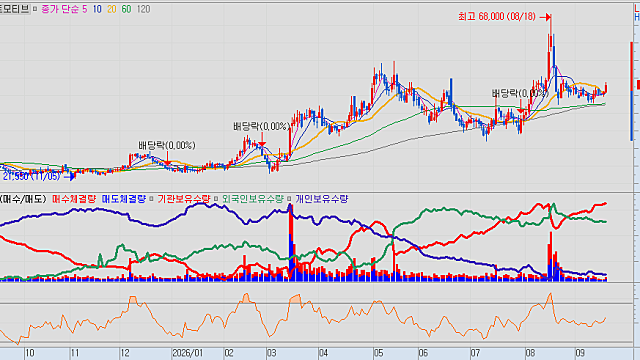Click the small square icon before 기관보유수량
This screenshot has height=360, width=640.
point(151,199)
